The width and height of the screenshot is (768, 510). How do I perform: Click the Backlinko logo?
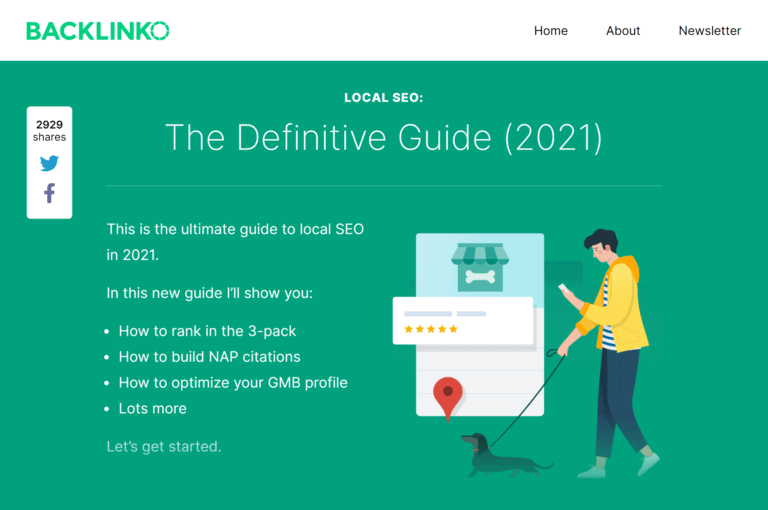(x=97, y=31)
